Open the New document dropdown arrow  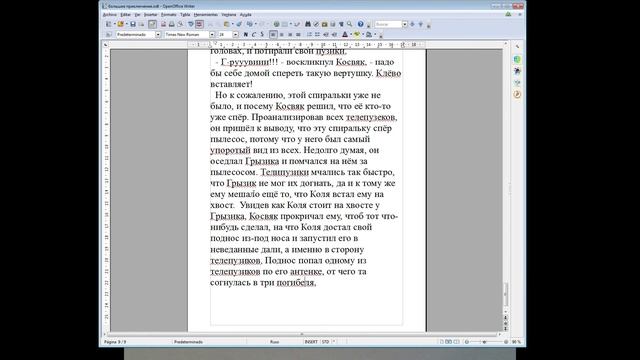coord(115,24)
